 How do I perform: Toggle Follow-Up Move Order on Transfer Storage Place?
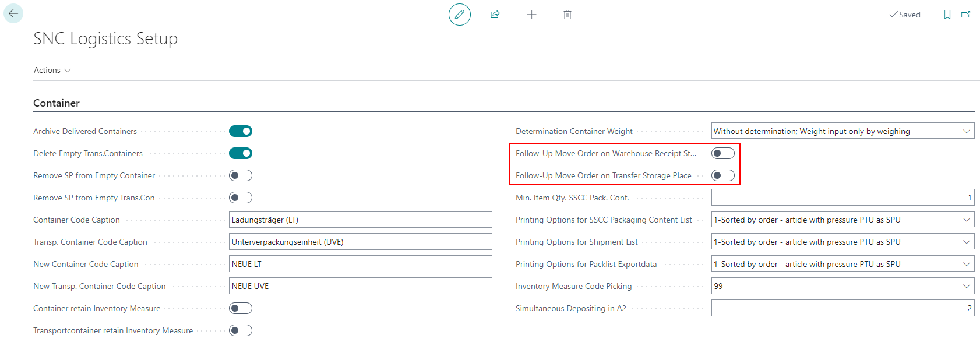tap(723, 175)
